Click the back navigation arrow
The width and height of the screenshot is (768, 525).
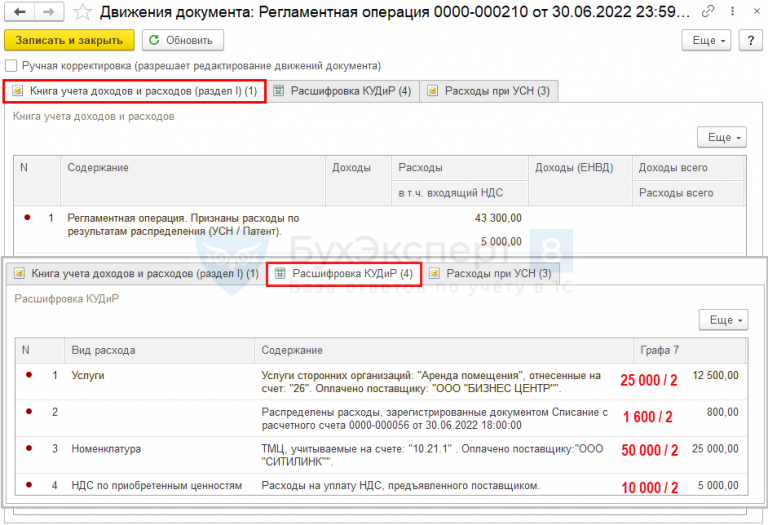20,12
